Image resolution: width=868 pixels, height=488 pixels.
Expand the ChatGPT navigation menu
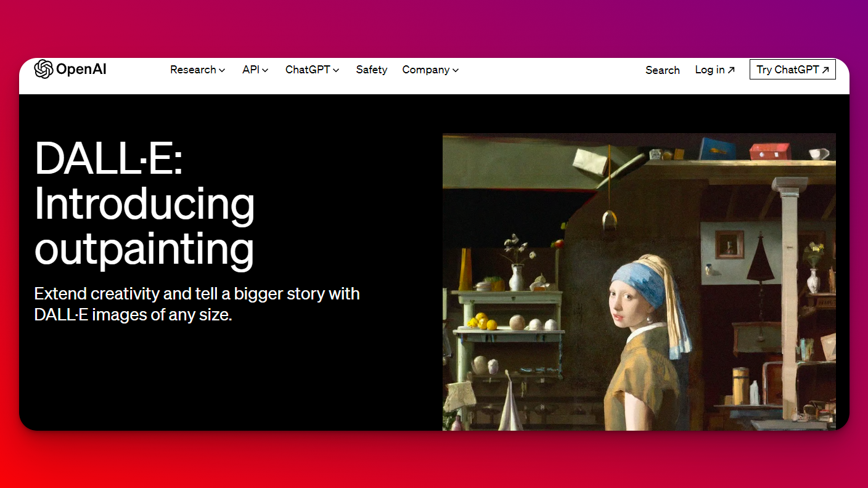pyautogui.click(x=313, y=70)
